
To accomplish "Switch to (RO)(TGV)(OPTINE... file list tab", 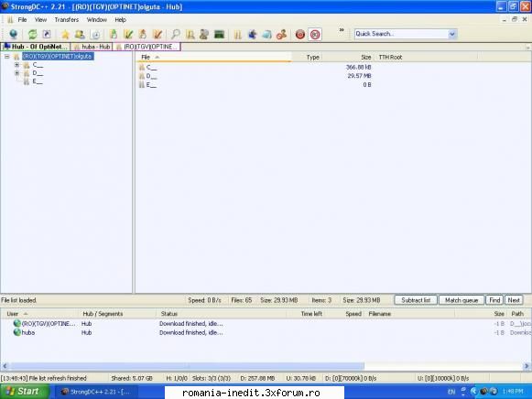I will [147, 47].
